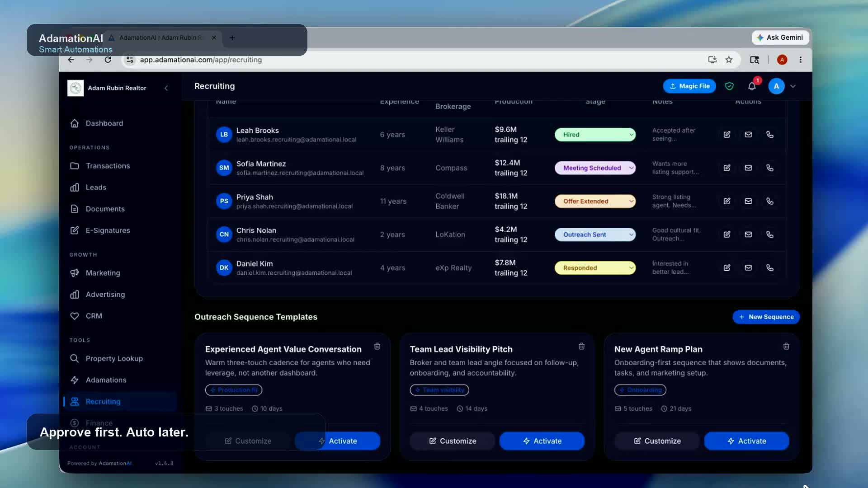The image size is (868, 488).
Task: Open Chrome three-dot menu
Action: (800, 60)
